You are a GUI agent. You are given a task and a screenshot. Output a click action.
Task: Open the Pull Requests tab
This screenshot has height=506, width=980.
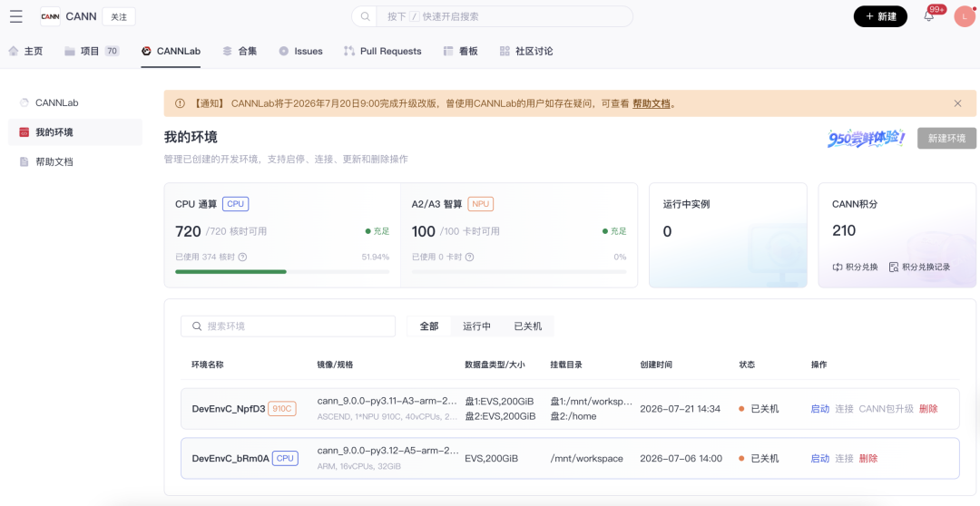tap(383, 51)
